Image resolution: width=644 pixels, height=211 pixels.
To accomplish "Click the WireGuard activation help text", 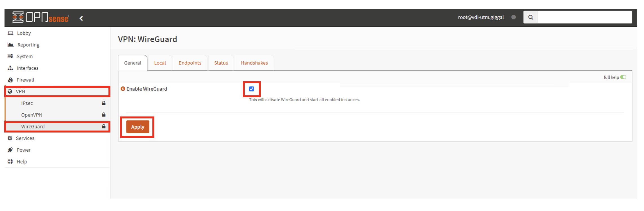I will pyautogui.click(x=304, y=100).
